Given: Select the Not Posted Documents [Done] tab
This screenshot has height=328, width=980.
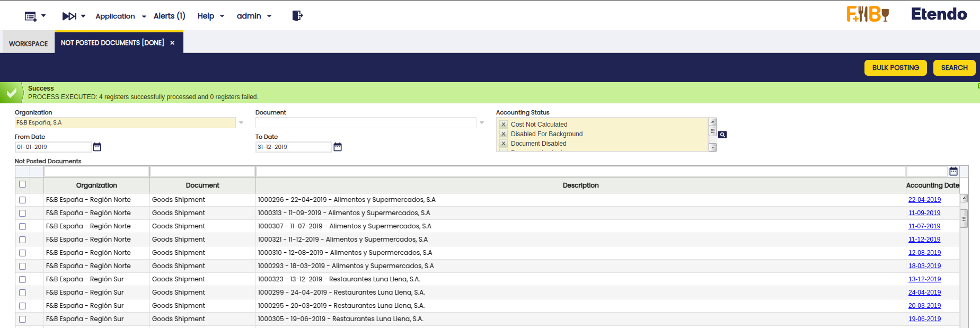Looking at the screenshot, I should 112,42.
